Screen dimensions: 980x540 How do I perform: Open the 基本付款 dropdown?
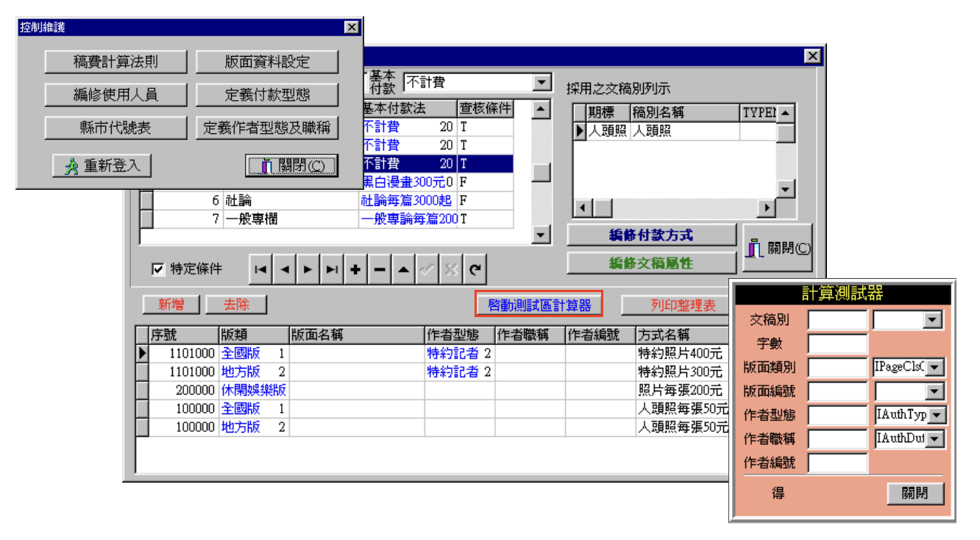pos(542,82)
